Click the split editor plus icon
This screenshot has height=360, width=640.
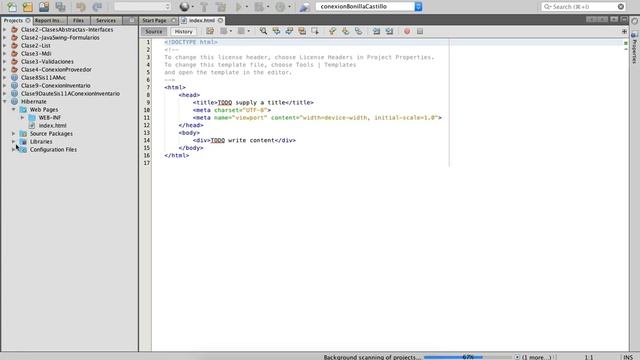click(x=624, y=31)
